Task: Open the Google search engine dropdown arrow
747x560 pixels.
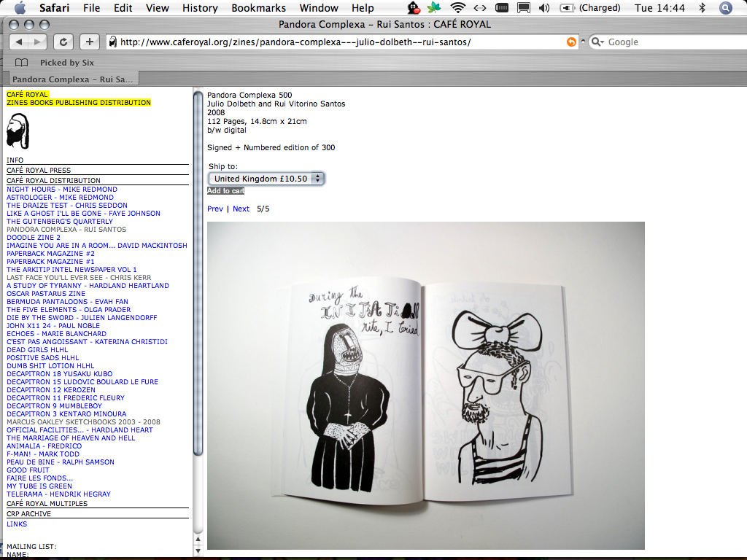Action: pos(602,42)
